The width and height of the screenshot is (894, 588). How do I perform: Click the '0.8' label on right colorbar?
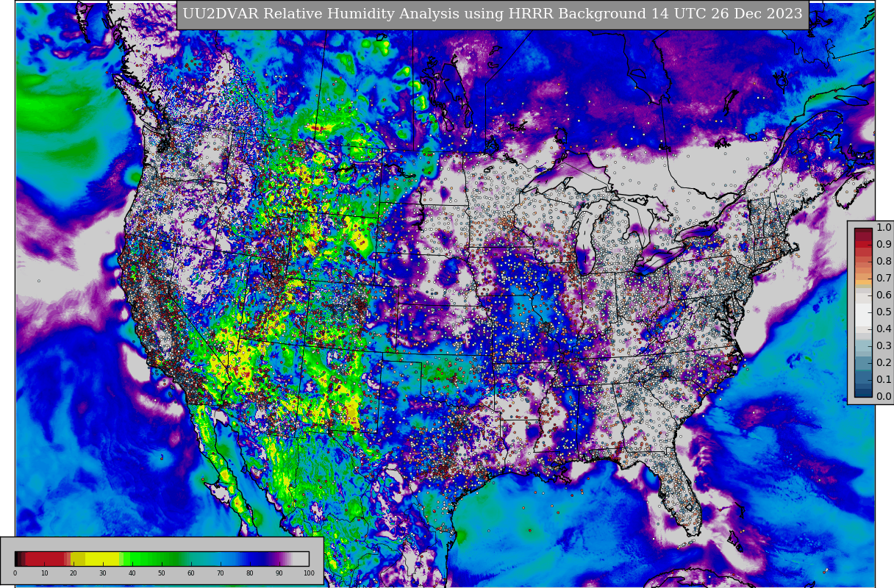pos(884,262)
